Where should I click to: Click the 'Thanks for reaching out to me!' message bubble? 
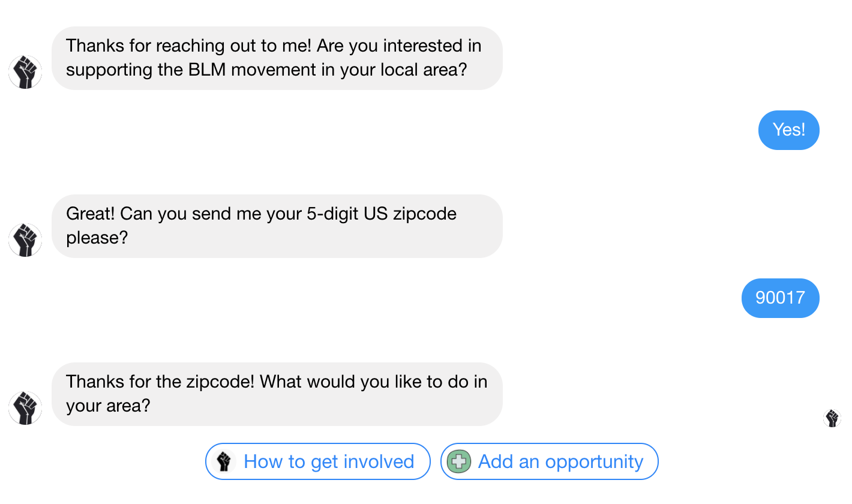click(x=277, y=58)
